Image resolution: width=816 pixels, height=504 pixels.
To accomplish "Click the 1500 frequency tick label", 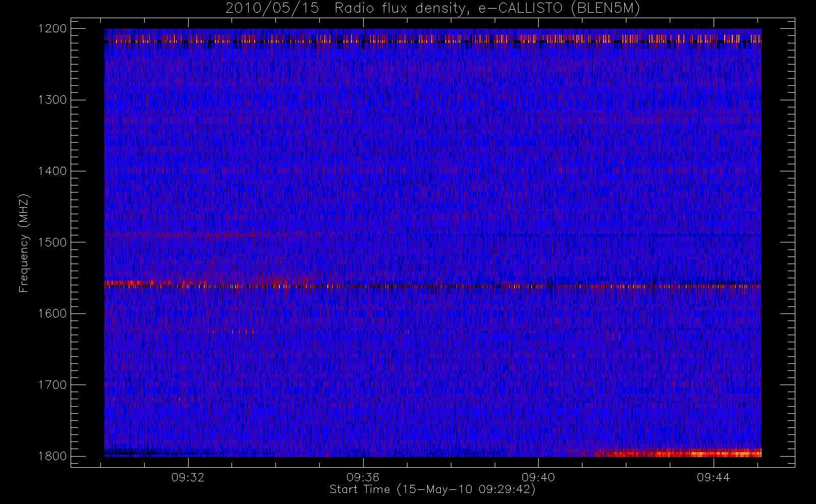I will click(52, 242).
